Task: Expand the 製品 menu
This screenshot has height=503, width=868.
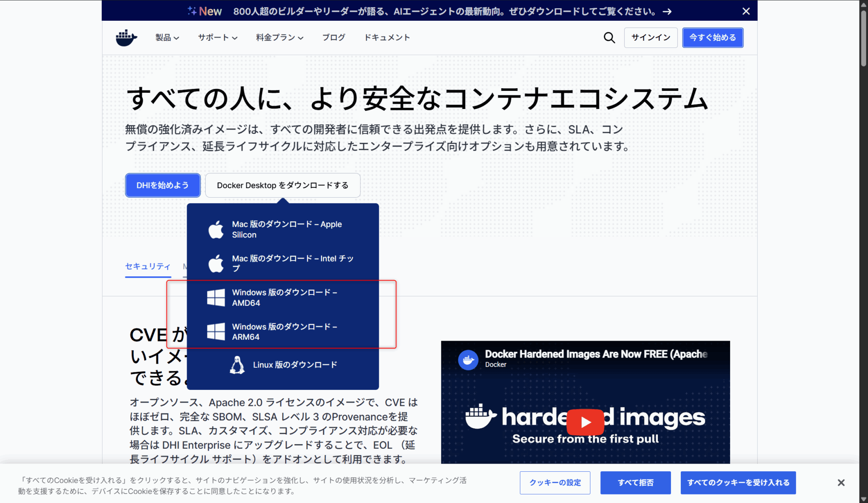Action: pyautogui.click(x=167, y=38)
